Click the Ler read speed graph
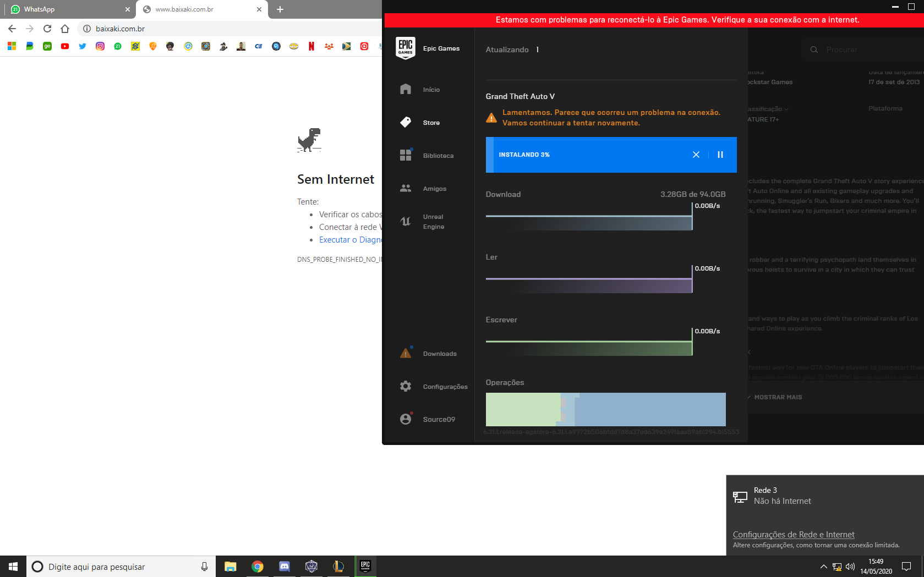 pos(589,280)
